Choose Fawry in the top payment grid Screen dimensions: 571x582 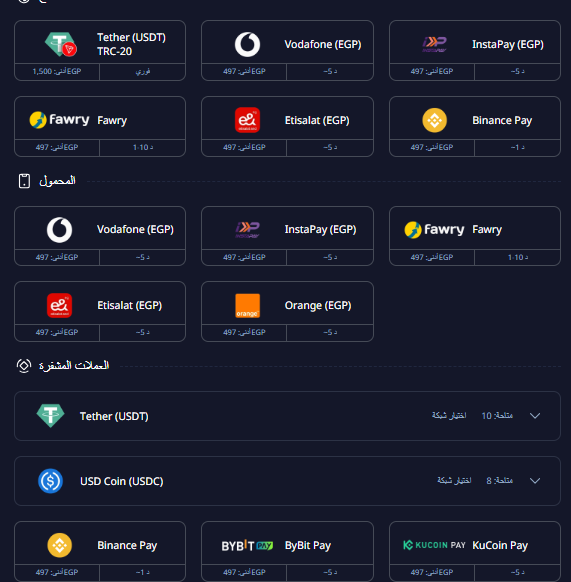[x=99, y=127]
